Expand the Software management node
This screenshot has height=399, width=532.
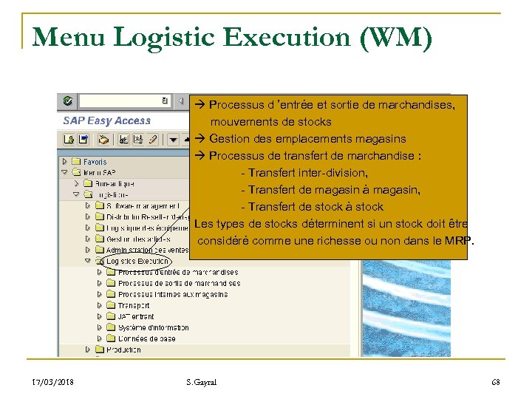click(x=87, y=205)
